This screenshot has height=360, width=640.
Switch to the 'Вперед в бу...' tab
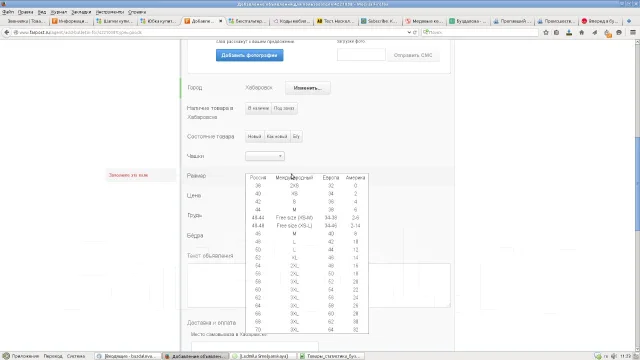tap(600, 21)
